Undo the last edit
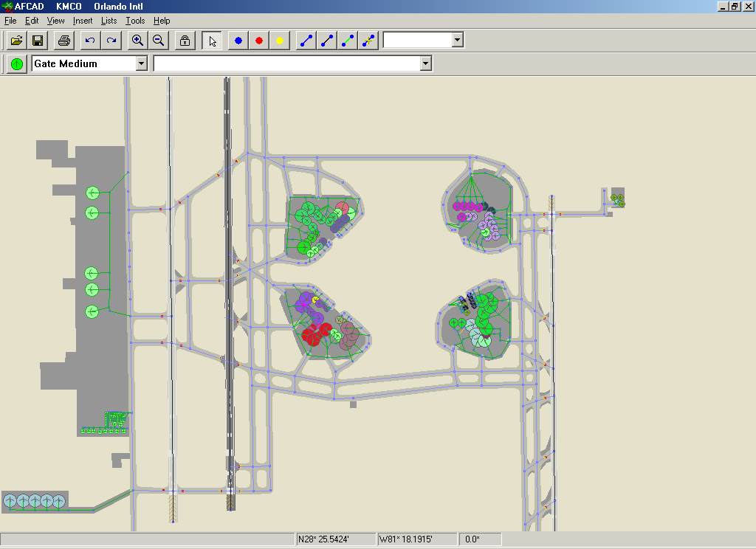The width and height of the screenshot is (756, 549). (x=90, y=41)
